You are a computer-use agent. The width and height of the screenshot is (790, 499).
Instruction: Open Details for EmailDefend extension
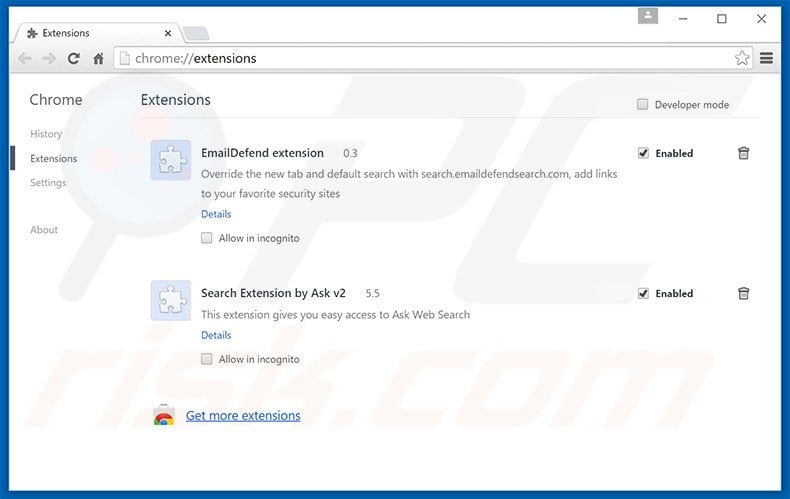[x=216, y=214]
